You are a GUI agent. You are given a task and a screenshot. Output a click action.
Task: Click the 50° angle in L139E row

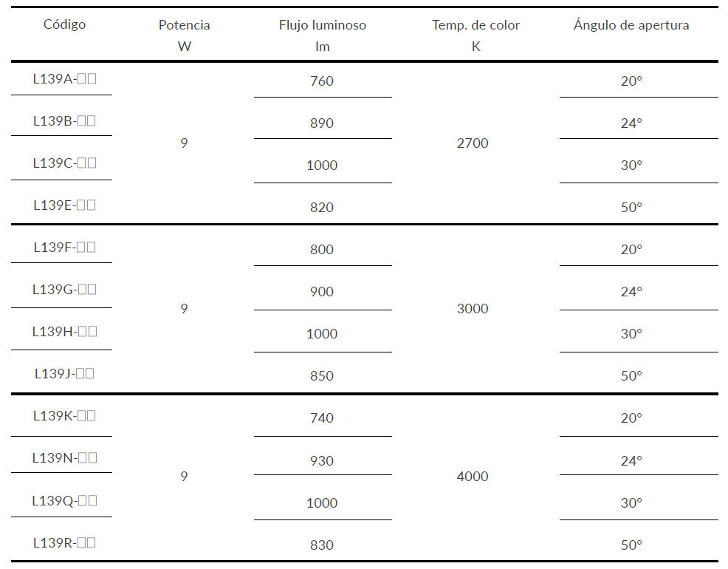point(631,208)
